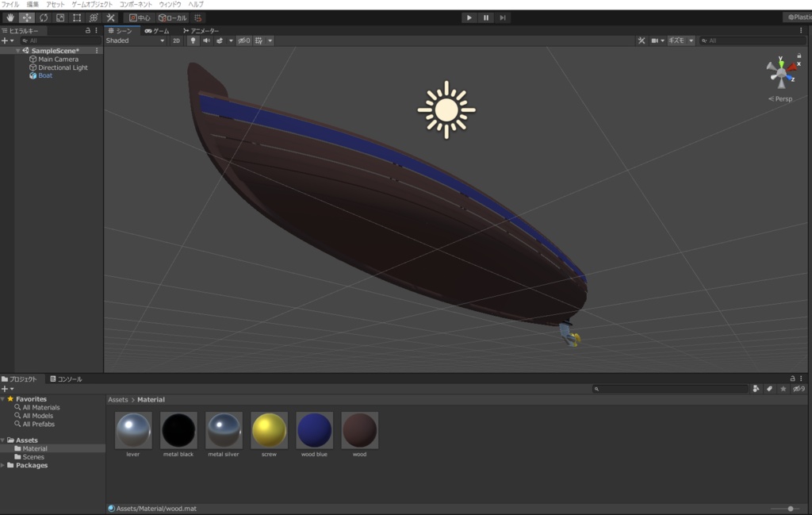This screenshot has width=812, height=515.
Task: Open the コンポーネント menu
Action: pyautogui.click(x=136, y=4)
